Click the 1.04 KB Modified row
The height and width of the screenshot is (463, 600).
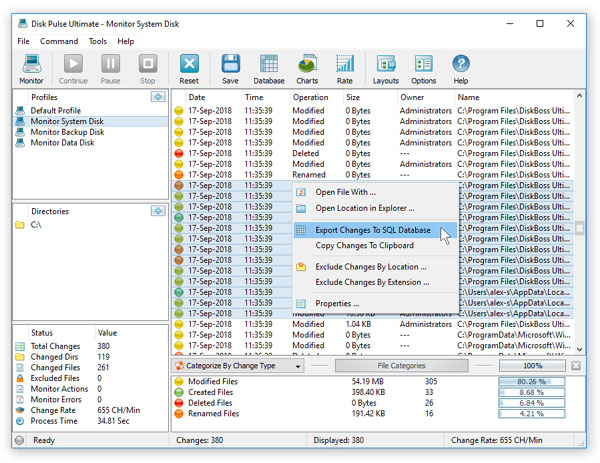[372, 324]
